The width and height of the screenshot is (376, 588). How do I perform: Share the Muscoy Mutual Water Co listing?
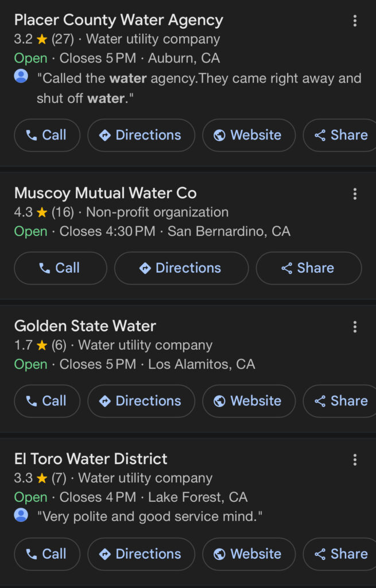coord(308,268)
